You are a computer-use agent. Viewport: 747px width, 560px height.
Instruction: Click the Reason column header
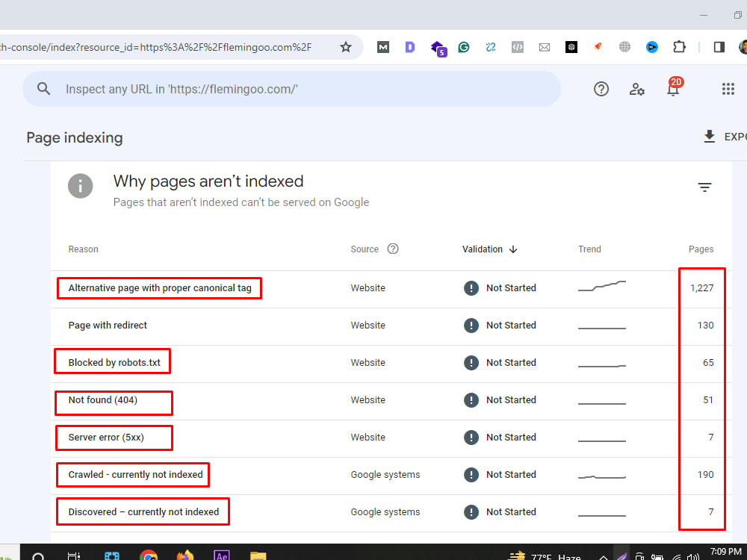83,249
